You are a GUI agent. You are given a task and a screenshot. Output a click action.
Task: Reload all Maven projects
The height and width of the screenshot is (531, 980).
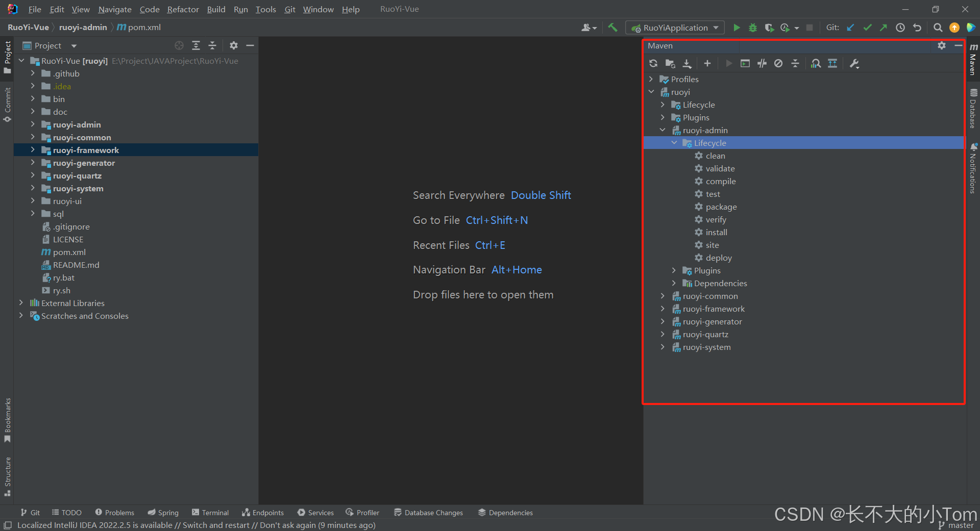click(653, 63)
